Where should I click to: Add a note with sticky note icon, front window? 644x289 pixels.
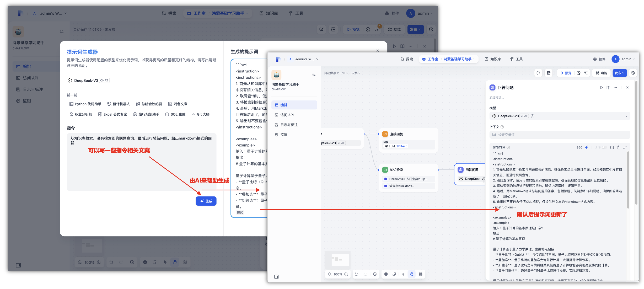394,274
